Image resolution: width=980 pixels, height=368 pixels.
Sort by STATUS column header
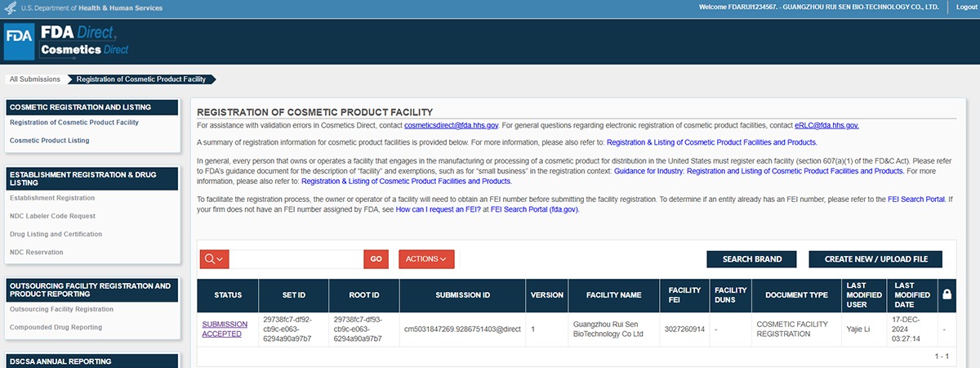[x=228, y=295]
